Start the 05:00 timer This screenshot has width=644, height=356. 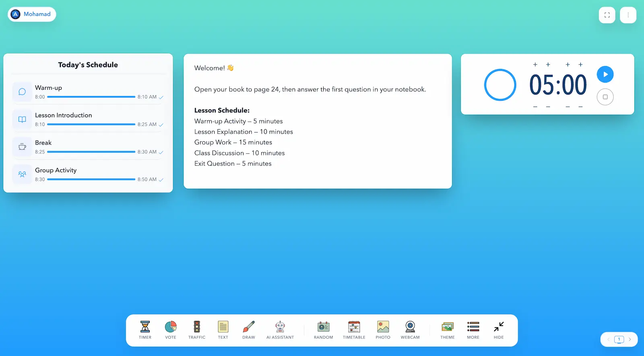(x=605, y=75)
